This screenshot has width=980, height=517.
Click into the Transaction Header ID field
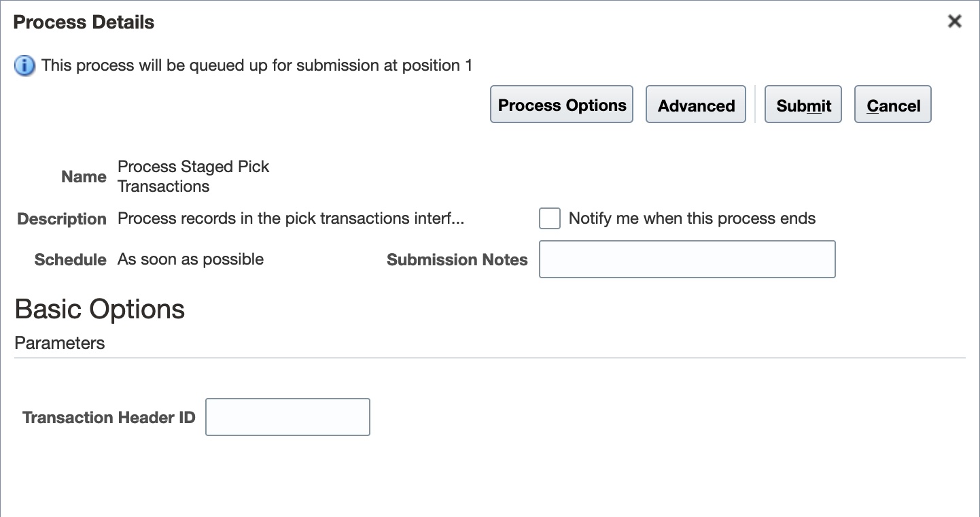287,417
